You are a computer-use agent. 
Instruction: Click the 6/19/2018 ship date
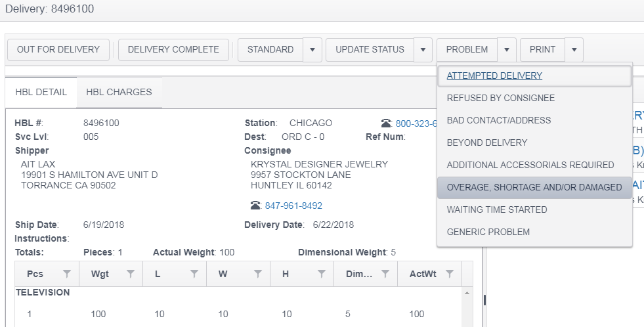[104, 225]
